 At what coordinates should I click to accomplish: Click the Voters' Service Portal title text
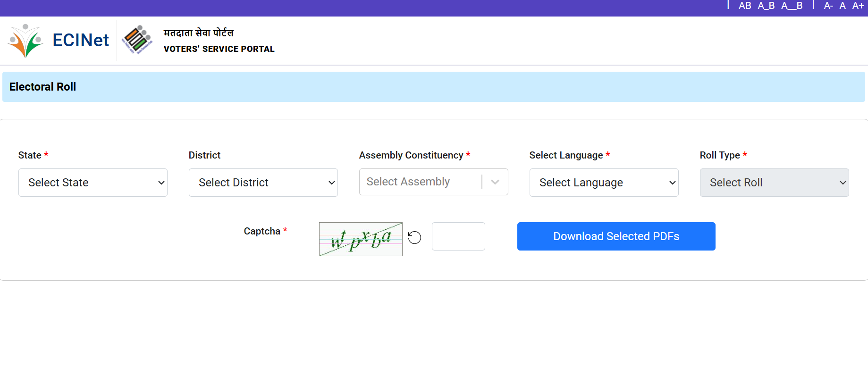pyautogui.click(x=219, y=49)
